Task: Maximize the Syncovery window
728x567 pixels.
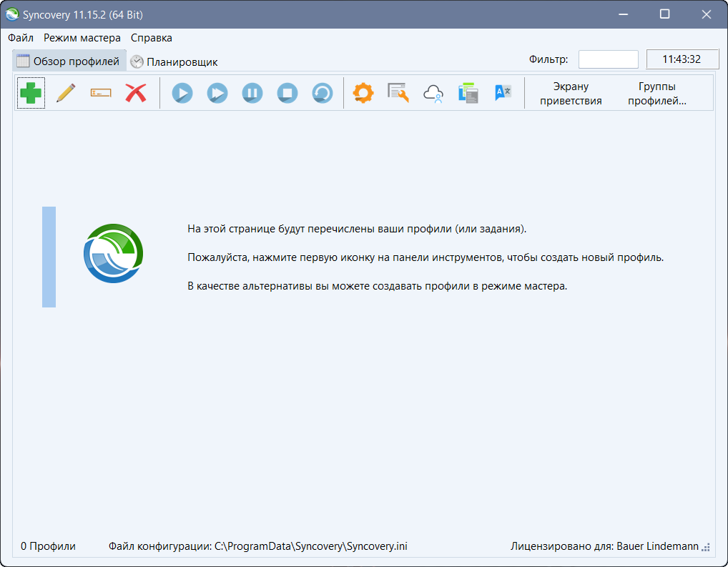Action: (665, 14)
